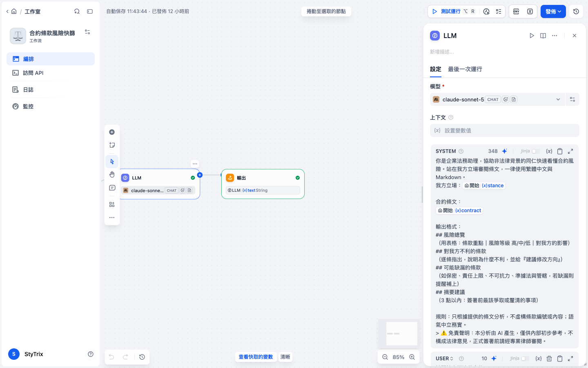The image size is (588, 368).
Task: Click the zoom out magnifier icon
Action: coord(385,357)
